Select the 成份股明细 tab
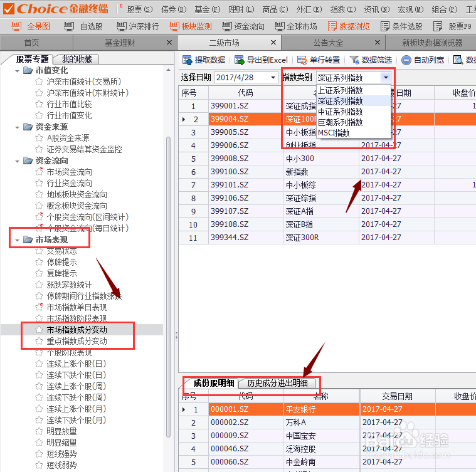Image resolution: width=476 pixels, height=472 pixels. click(x=214, y=383)
